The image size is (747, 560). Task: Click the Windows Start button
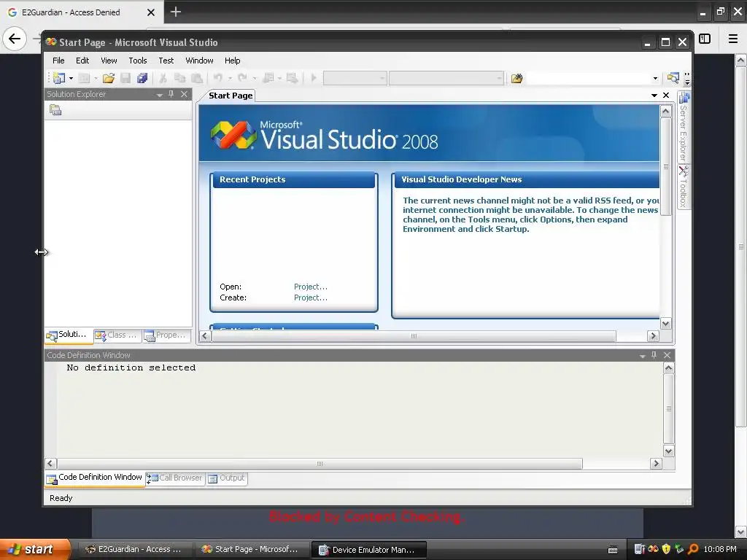pyautogui.click(x=35, y=550)
